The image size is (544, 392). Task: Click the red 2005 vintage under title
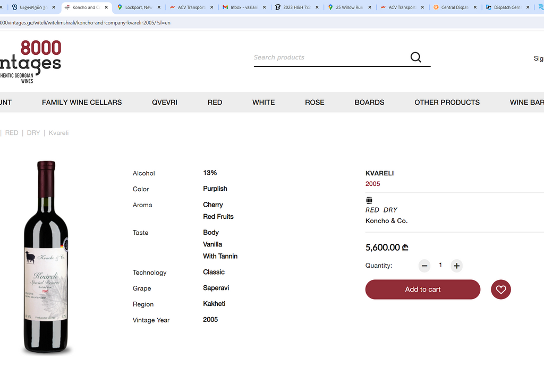[x=372, y=184]
